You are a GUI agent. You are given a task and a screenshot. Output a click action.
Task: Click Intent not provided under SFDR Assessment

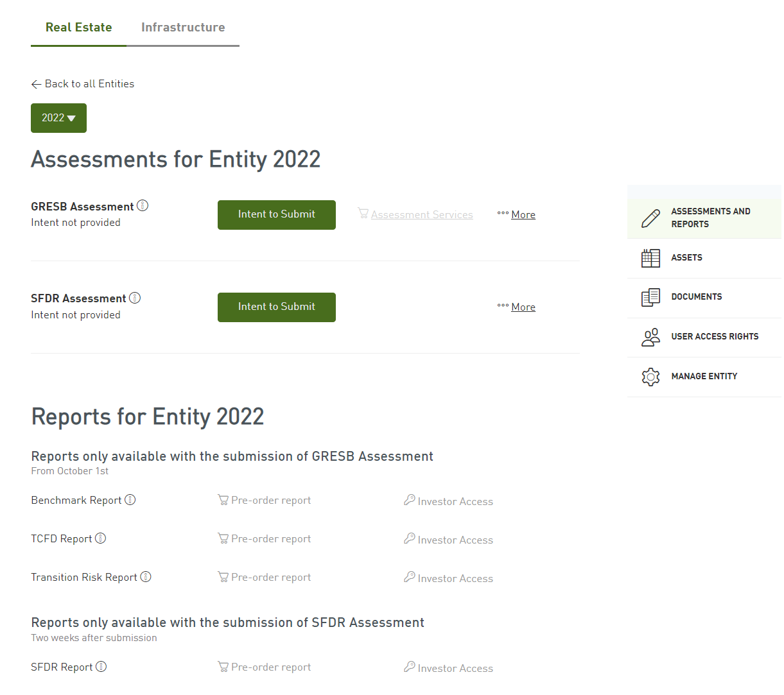pyautogui.click(x=76, y=315)
